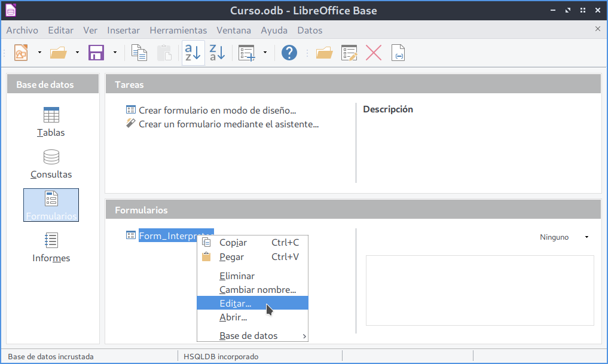Image resolution: width=608 pixels, height=364 pixels.
Task: Click the Copy icon in toolbar
Action: click(139, 53)
